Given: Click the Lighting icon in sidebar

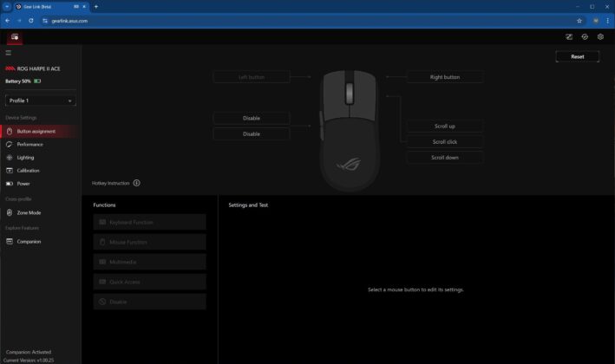Looking at the screenshot, I should coord(10,158).
